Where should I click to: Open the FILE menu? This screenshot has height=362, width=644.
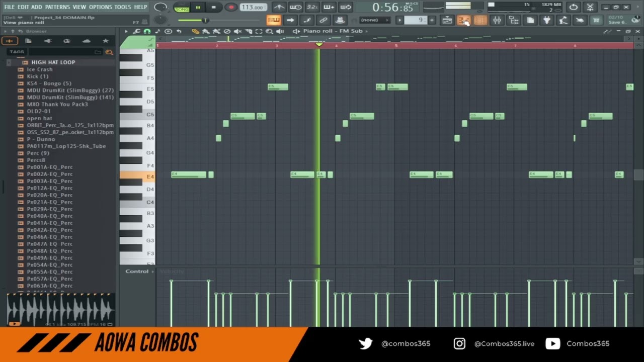click(x=9, y=7)
